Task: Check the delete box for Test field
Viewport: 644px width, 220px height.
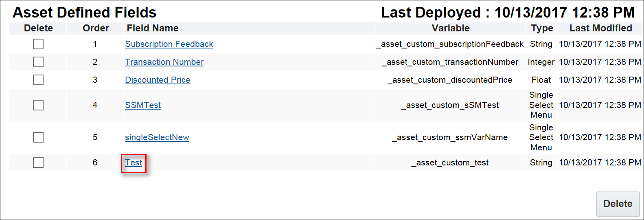Action: click(38, 163)
